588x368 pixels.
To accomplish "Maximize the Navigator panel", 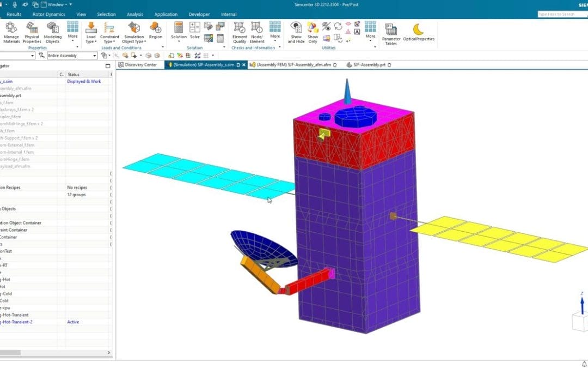I will 108,66.
